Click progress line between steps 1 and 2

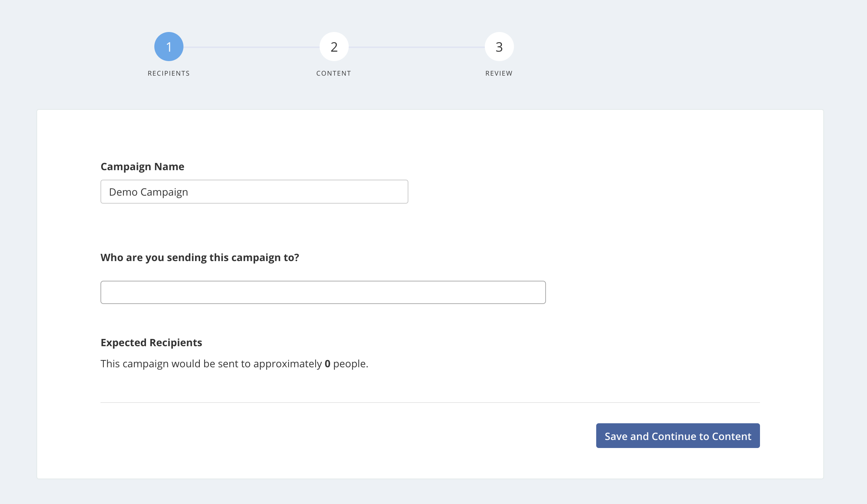click(x=251, y=47)
